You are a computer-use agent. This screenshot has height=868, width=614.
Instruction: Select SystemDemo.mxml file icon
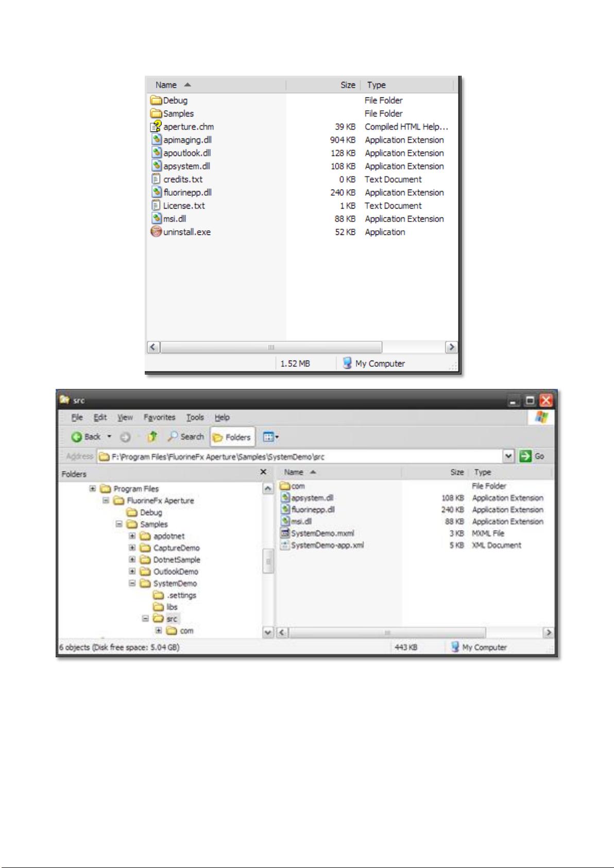[x=285, y=533]
